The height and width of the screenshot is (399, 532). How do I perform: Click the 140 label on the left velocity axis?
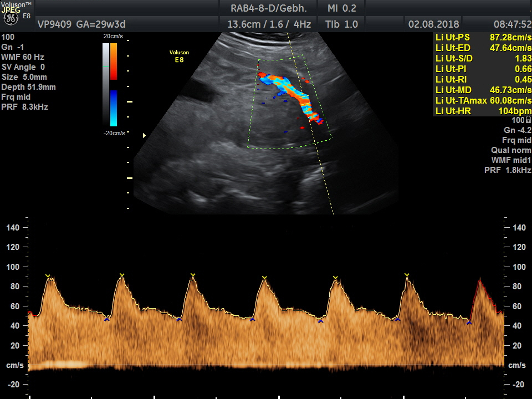tap(13, 228)
